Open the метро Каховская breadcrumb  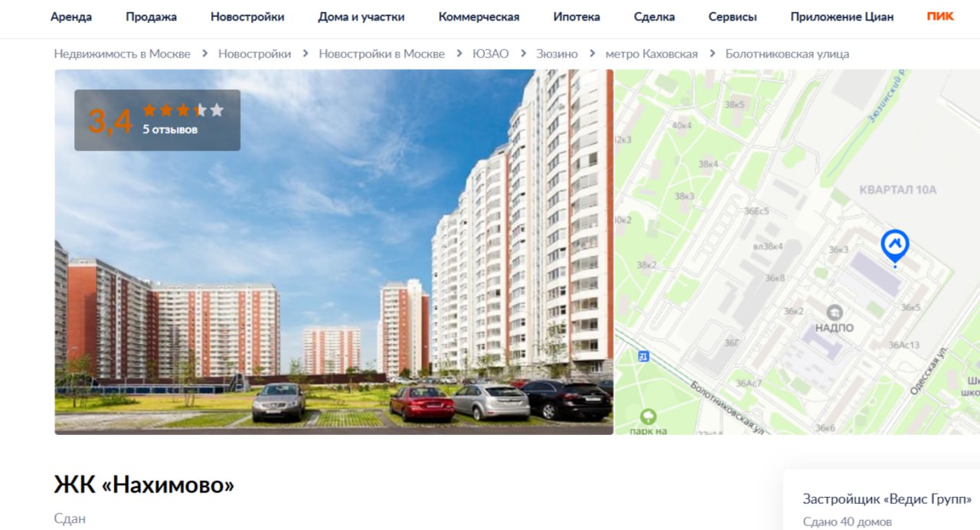click(652, 54)
